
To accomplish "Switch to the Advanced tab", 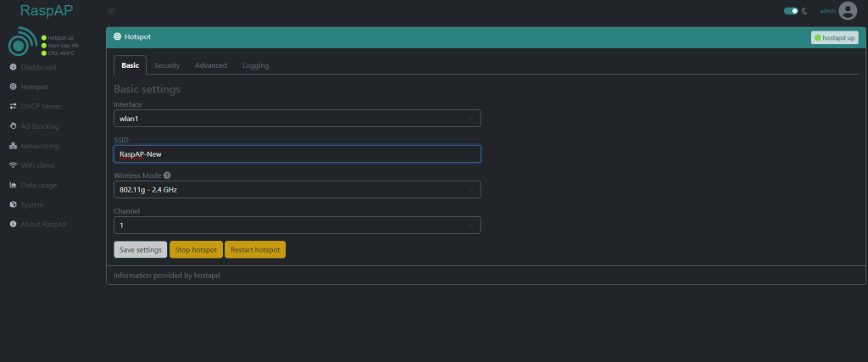I will point(211,65).
